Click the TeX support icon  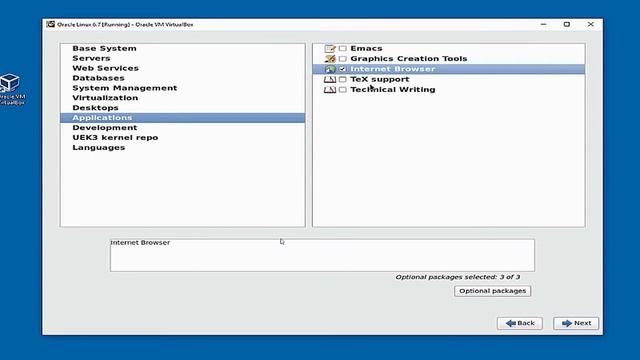pos(330,79)
